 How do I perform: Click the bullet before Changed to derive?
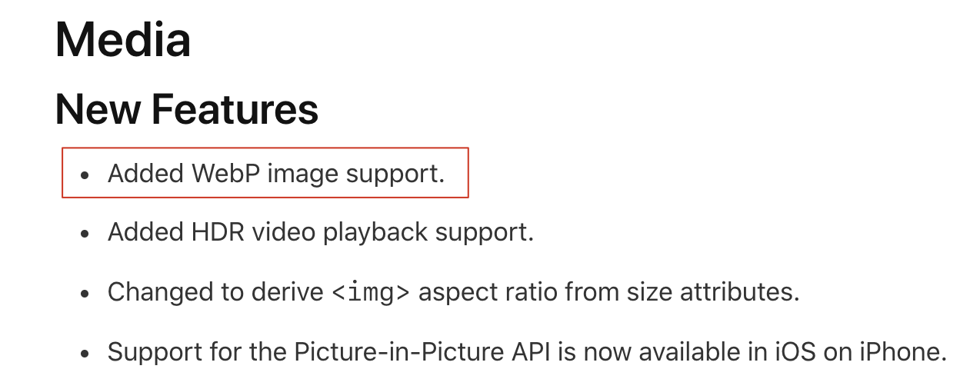click(85, 294)
